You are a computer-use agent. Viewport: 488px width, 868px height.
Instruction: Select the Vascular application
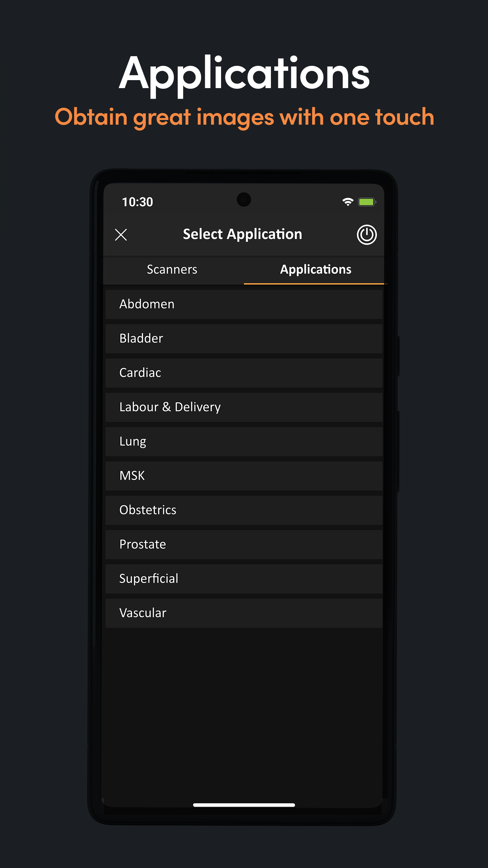click(x=244, y=613)
